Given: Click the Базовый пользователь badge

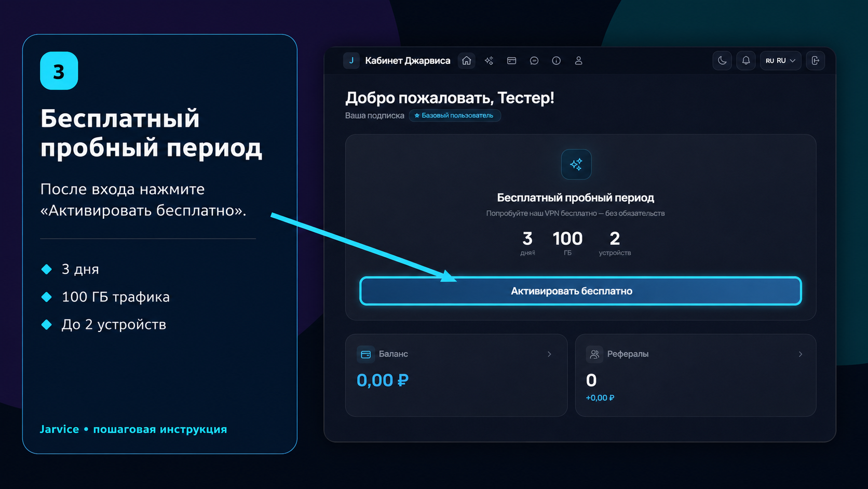Looking at the screenshot, I should coord(455,115).
